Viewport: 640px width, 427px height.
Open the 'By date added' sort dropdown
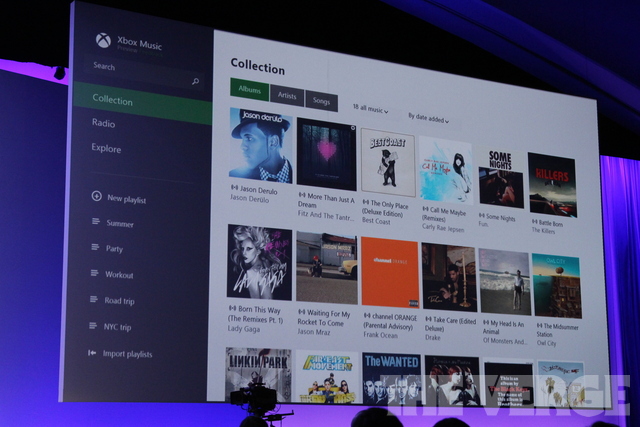pos(428,118)
